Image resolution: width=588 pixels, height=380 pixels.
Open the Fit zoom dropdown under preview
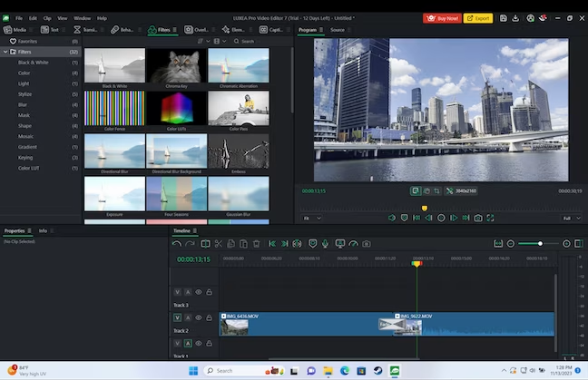[311, 218]
